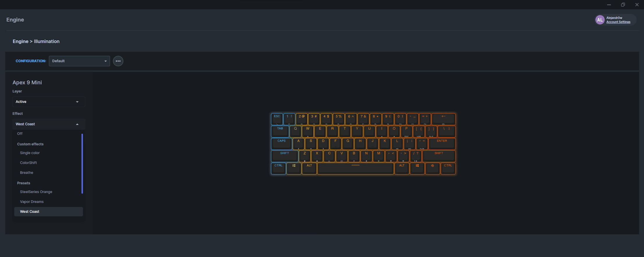Select the backslash key

(446, 131)
